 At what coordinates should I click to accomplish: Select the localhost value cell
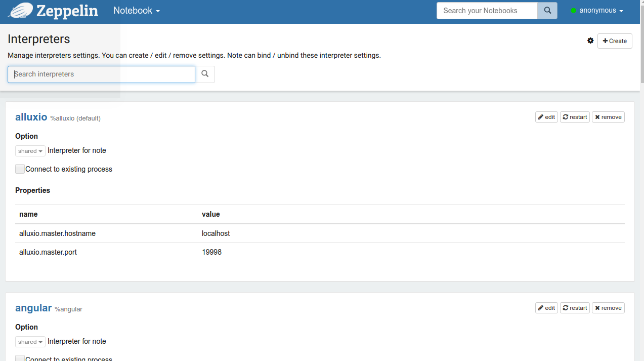[x=216, y=233]
